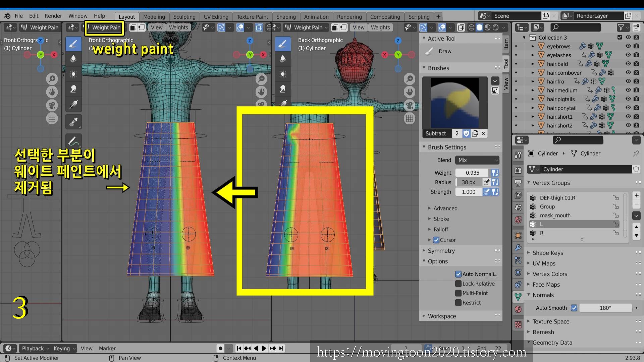Select the Smear tool in the middle viewport toolbar
Viewport: 644px width, 362px height.
73,89
